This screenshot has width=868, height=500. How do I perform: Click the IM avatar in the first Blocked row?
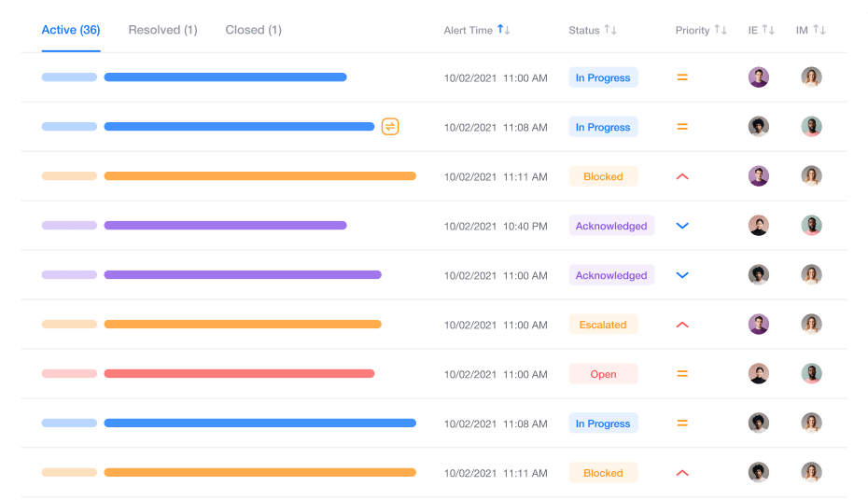click(x=811, y=176)
